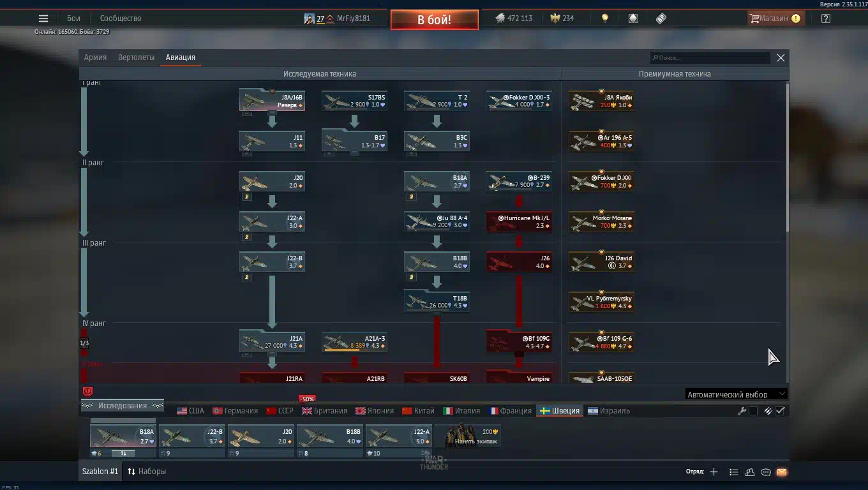Click the badge icon under B18B card
Screen dimensions: 868x490
tap(412, 277)
